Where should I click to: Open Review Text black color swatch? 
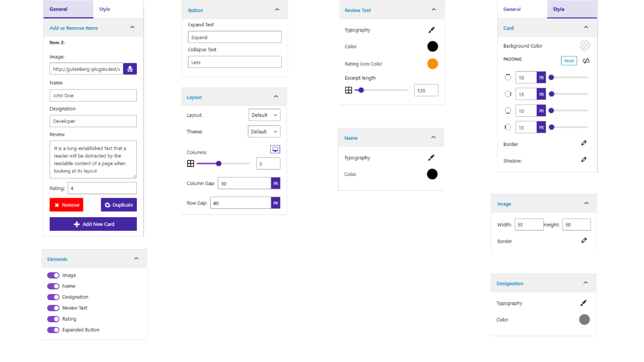pyautogui.click(x=433, y=47)
